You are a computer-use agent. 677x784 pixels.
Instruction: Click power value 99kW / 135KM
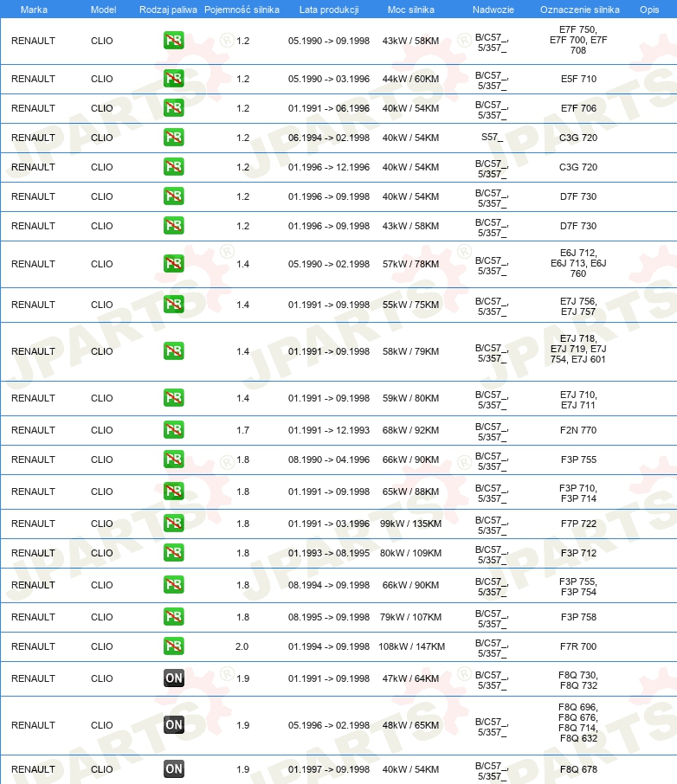pos(411,524)
